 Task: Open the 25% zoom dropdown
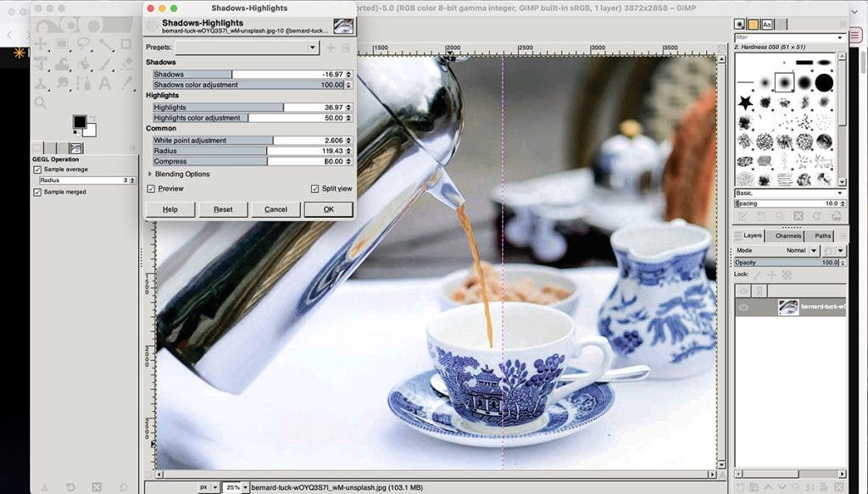tap(245, 487)
